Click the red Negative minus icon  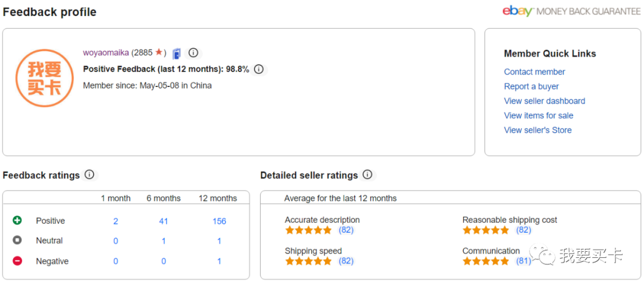click(x=17, y=261)
